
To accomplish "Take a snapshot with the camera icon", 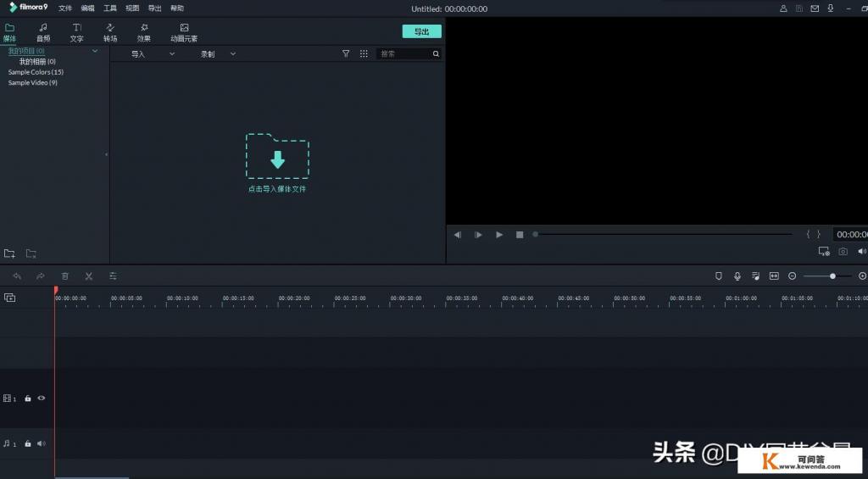I will (x=843, y=252).
